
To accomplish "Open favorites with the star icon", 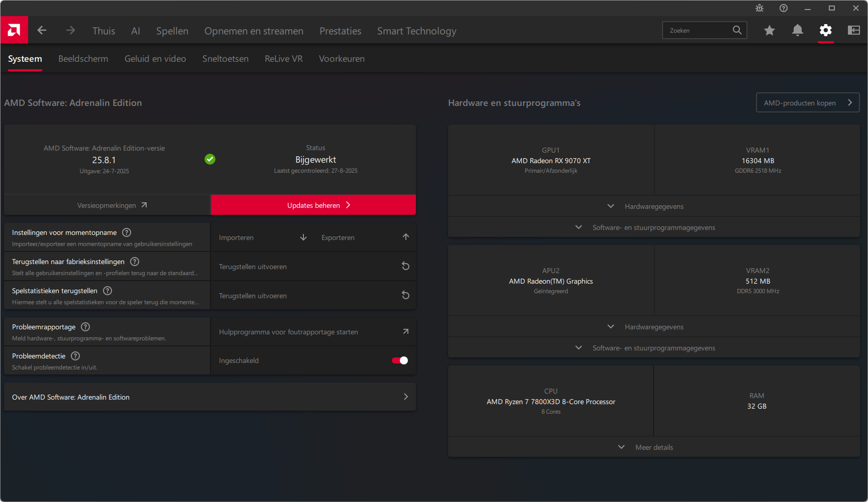I will click(x=769, y=31).
